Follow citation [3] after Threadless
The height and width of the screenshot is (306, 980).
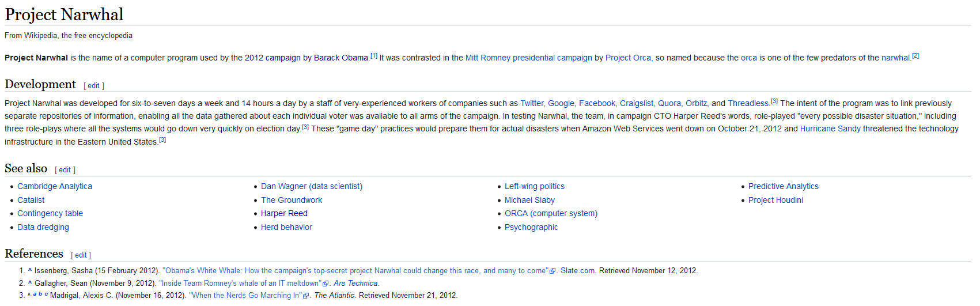point(774,101)
